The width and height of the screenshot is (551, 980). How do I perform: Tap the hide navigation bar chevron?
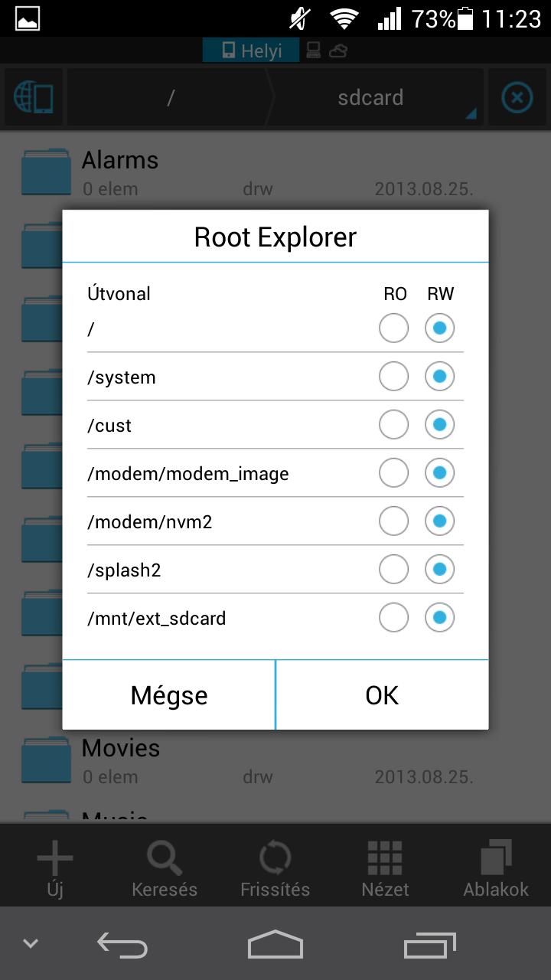[31, 943]
